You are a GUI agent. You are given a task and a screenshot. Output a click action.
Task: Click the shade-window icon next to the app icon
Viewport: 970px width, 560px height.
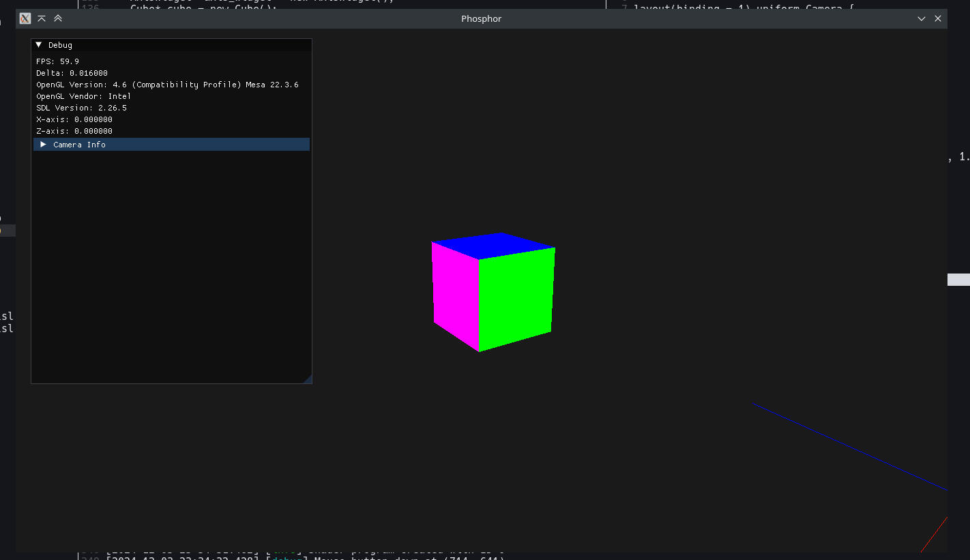click(x=42, y=18)
